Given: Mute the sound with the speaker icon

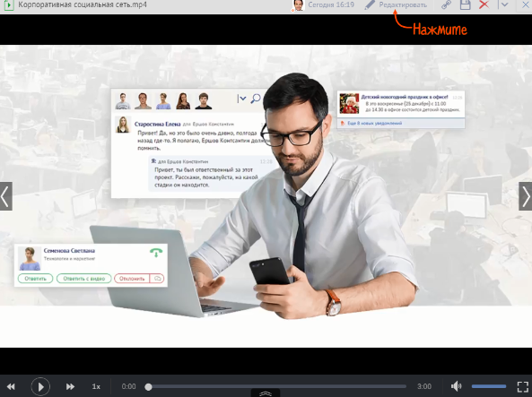Looking at the screenshot, I should [x=457, y=386].
